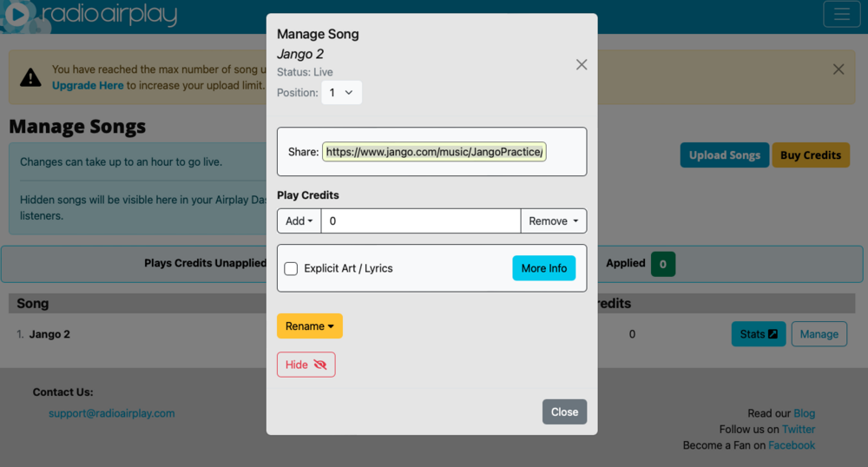Open the Add play credits dropdown
This screenshot has width=868, height=467.
click(x=299, y=220)
